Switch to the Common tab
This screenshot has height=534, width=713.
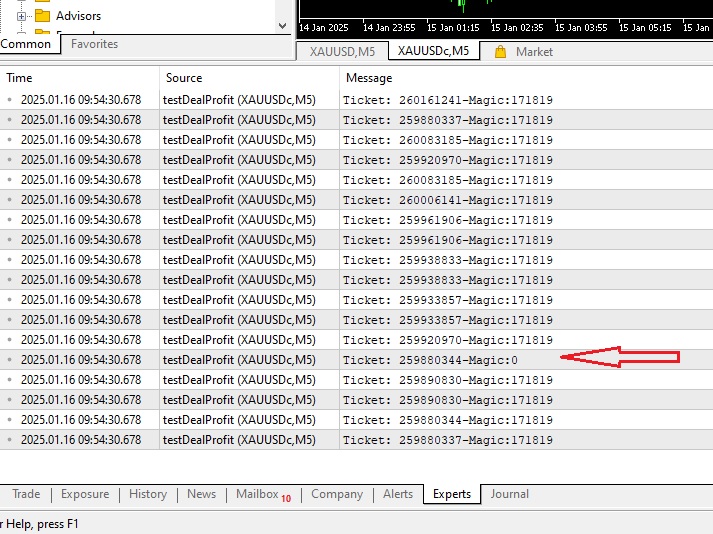(x=26, y=44)
